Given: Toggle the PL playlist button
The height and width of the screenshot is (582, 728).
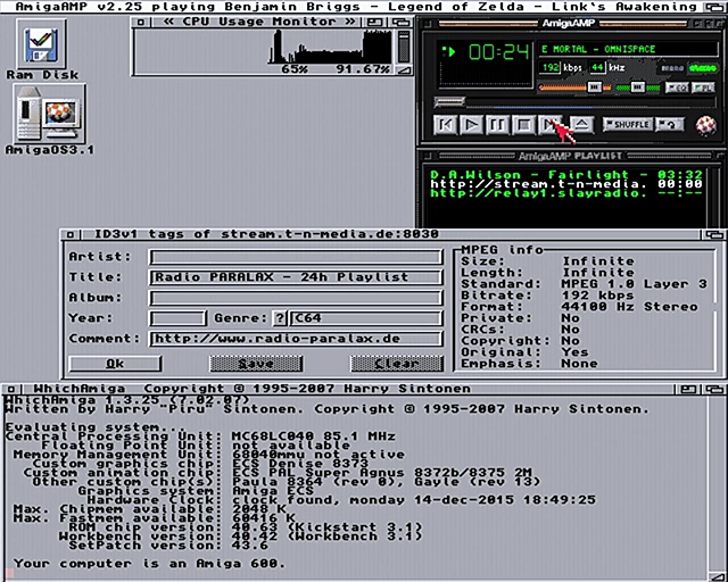Looking at the screenshot, I should pos(703,88).
